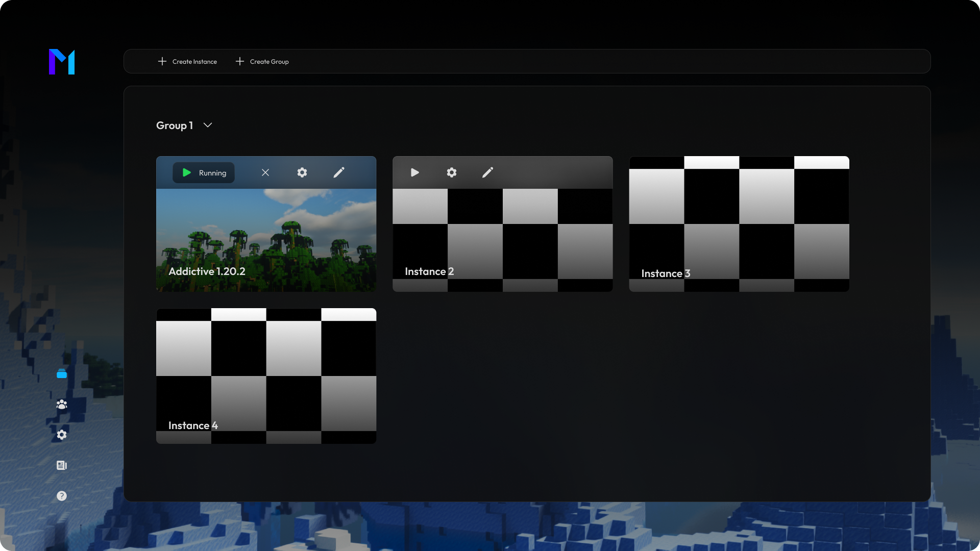The height and width of the screenshot is (551, 980).
Task: Click the plus icon beside Create Group
Action: pos(240,61)
